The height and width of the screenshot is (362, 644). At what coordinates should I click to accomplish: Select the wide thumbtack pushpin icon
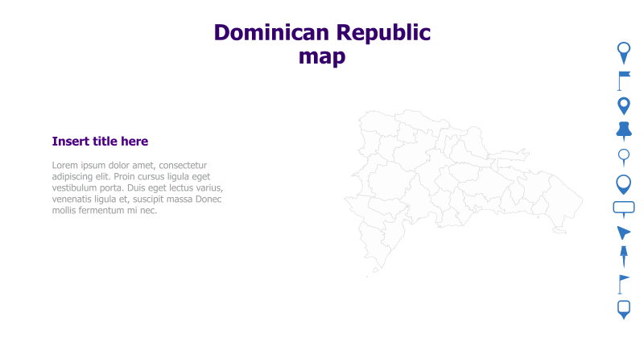623,131
